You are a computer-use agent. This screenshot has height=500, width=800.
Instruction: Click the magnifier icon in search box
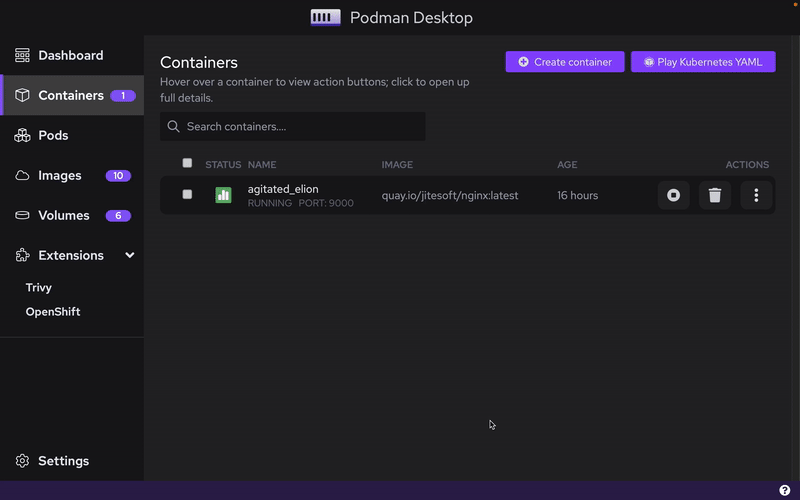[x=174, y=127]
